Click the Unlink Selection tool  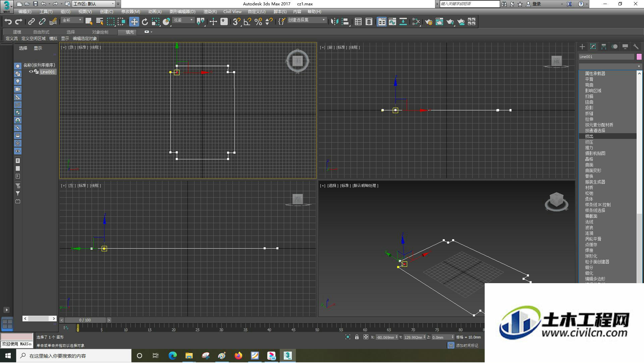pos(42,22)
